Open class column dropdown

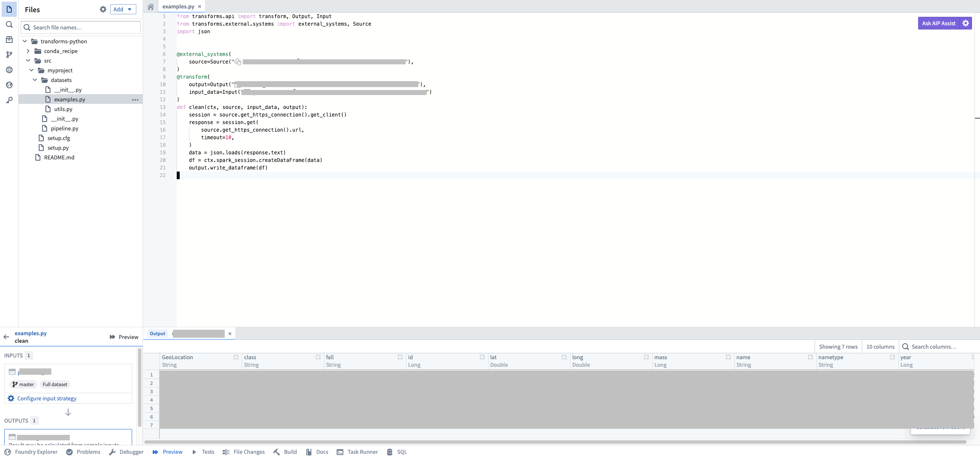click(318, 357)
